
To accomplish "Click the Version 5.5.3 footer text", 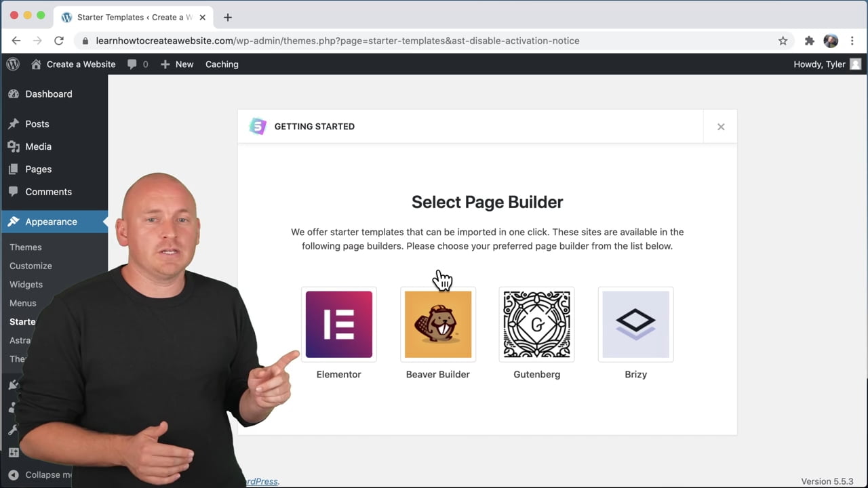I will pyautogui.click(x=827, y=481).
